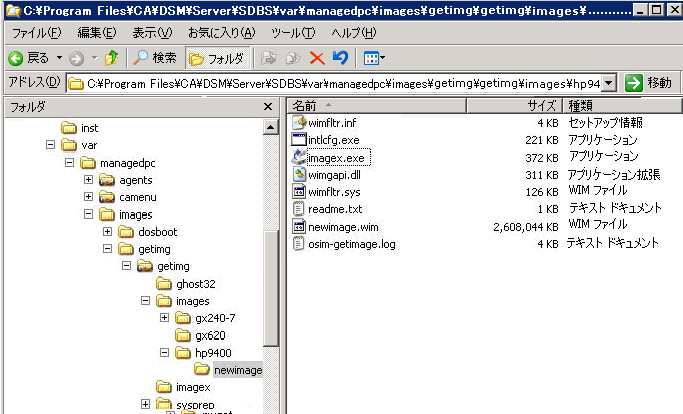Select the osim-getimage.log file icon

tap(299, 243)
